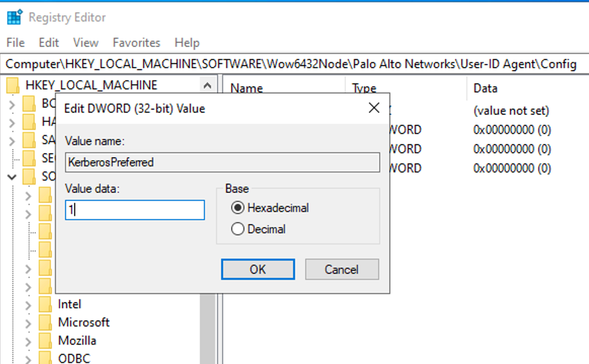The width and height of the screenshot is (589, 364).
Task: Click OK to save the DWORD value
Action: point(257,269)
